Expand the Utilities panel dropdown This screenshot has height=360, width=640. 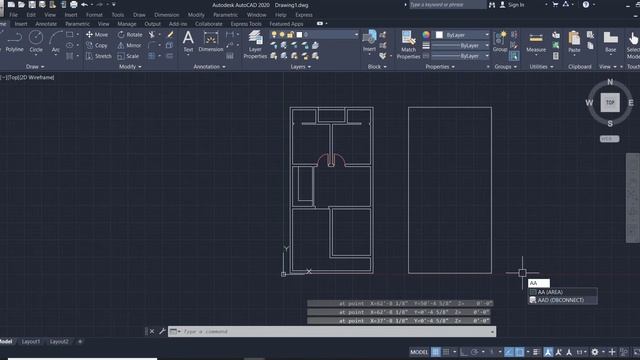(542, 67)
